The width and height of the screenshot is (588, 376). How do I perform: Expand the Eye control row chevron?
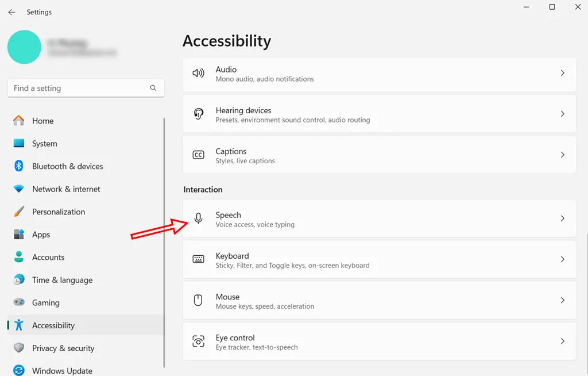(563, 342)
